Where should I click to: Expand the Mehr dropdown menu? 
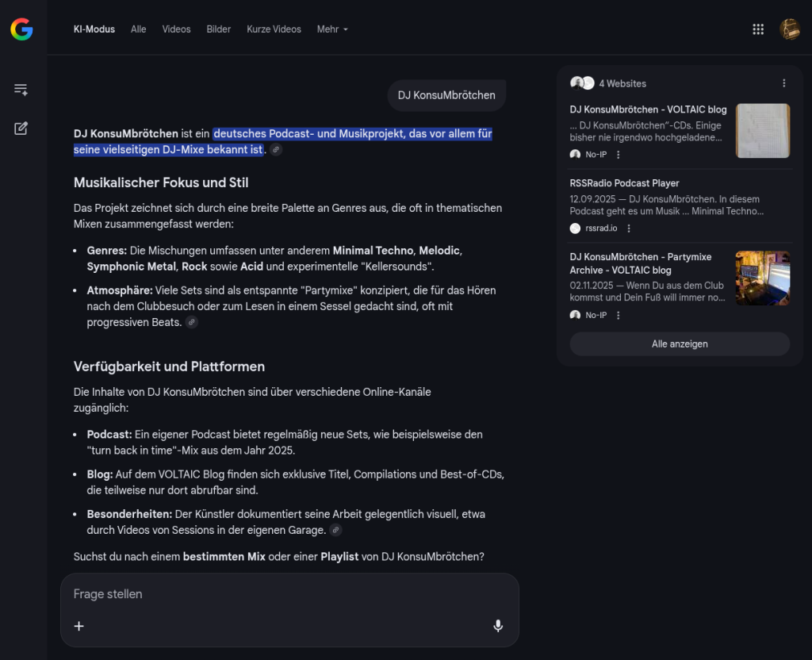point(332,29)
